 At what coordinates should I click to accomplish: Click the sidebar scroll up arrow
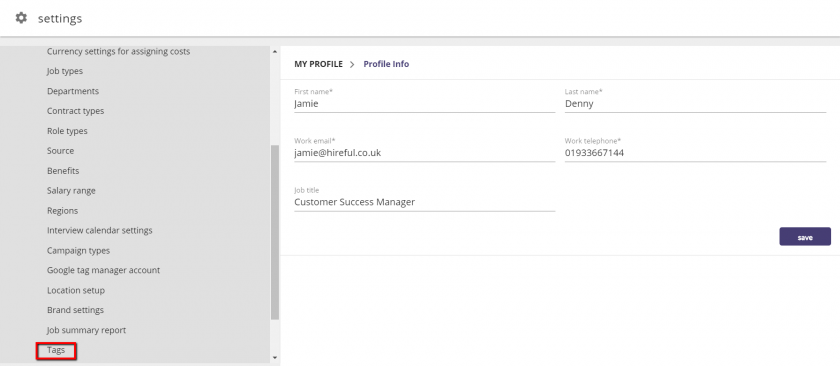tap(275, 52)
